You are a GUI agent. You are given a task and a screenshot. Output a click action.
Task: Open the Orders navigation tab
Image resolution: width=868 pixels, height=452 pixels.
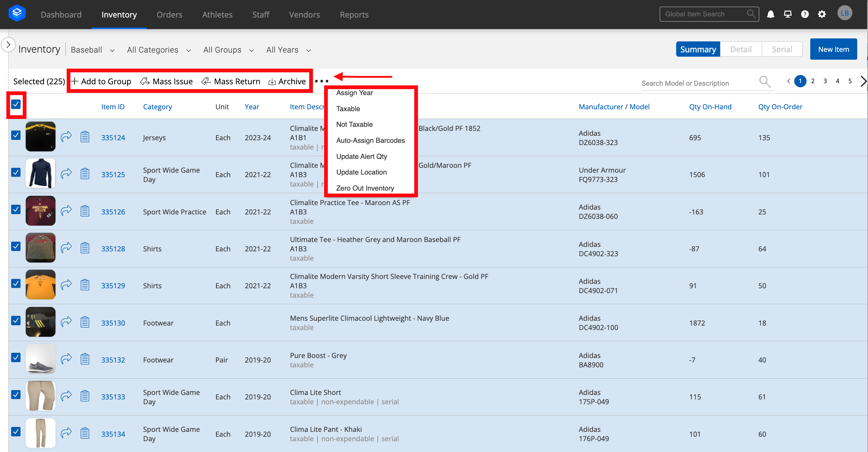[x=170, y=15]
